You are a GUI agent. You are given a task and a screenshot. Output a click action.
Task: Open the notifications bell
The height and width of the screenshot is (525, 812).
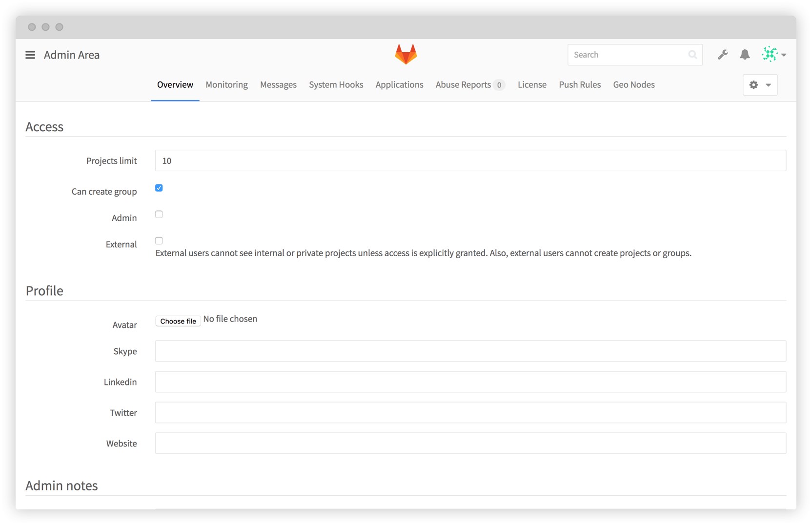click(745, 55)
